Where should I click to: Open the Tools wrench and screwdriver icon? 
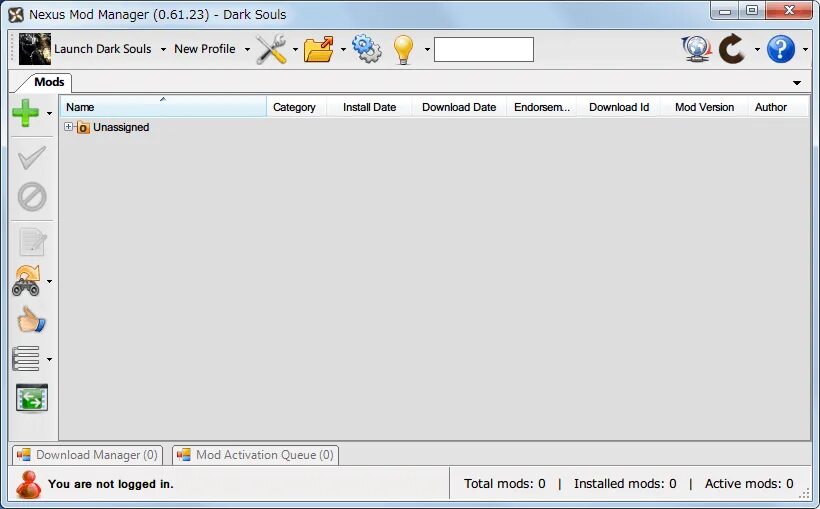tap(271, 49)
